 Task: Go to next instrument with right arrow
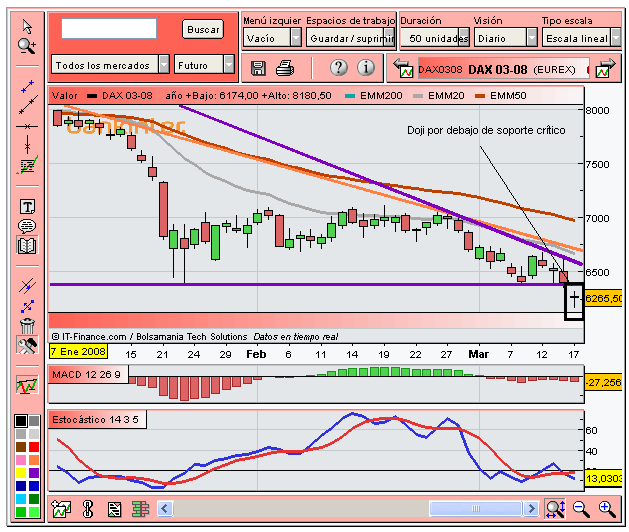point(605,68)
